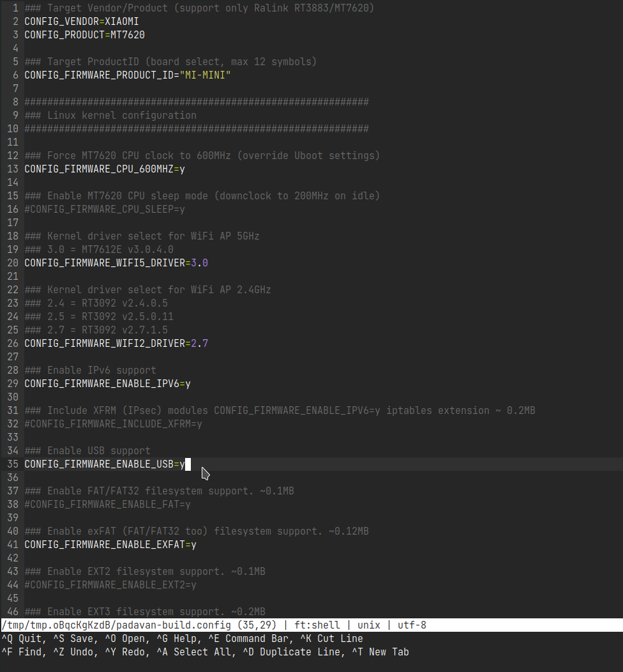
Task: Click "Kernel driver select for WiFi AP 5GHz" comment
Action: [142, 236]
